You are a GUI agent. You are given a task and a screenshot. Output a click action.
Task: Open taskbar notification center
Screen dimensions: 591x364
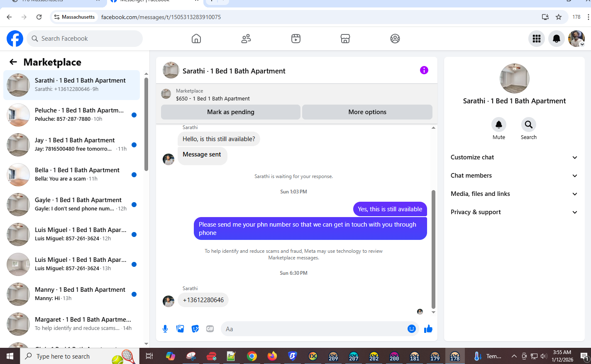click(584, 356)
